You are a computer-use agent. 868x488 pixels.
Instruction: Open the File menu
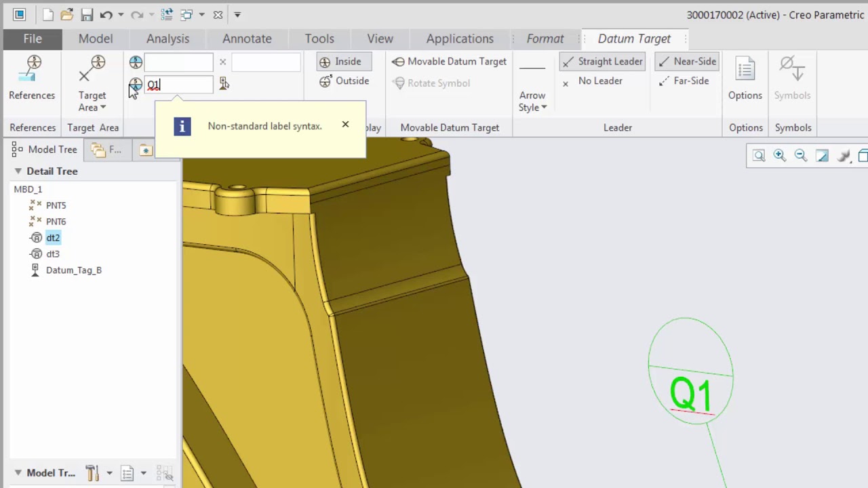click(x=33, y=39)
